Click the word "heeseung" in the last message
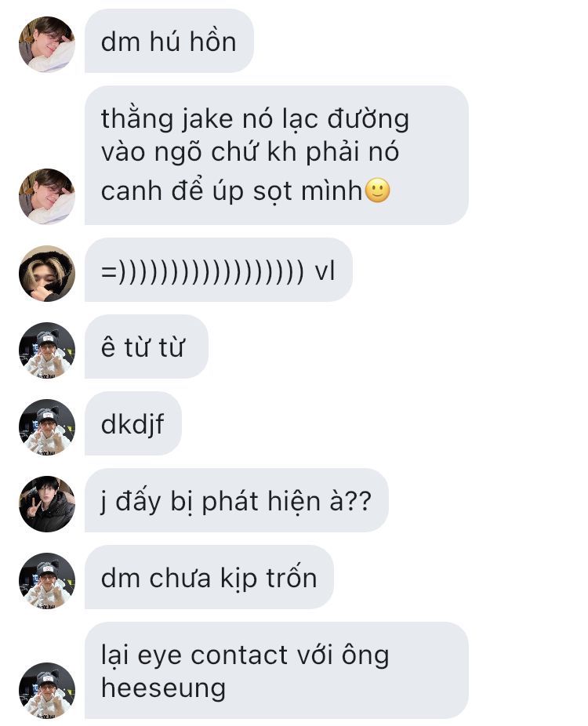588x726 pixels. [x=163, y=688]
